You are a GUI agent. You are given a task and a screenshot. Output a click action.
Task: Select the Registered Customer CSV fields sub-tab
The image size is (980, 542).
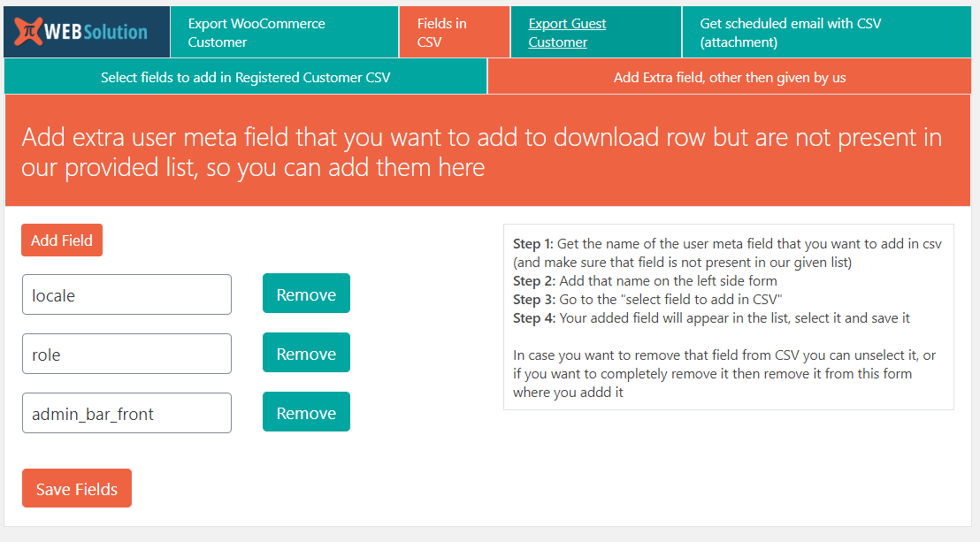point(245,77)
